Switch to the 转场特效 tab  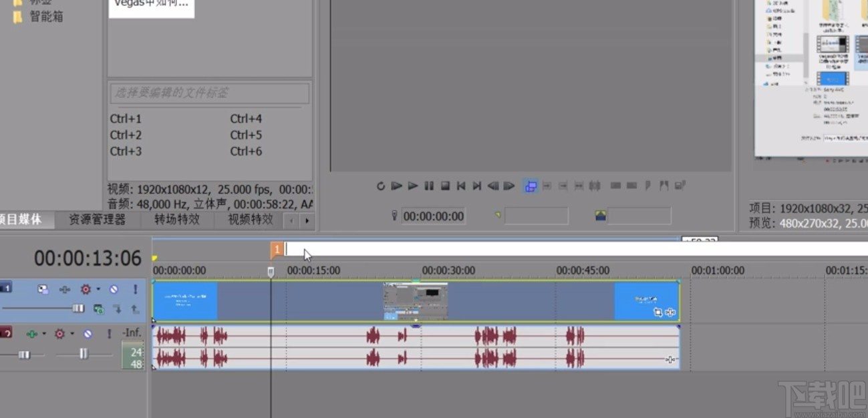click(177, 219)
